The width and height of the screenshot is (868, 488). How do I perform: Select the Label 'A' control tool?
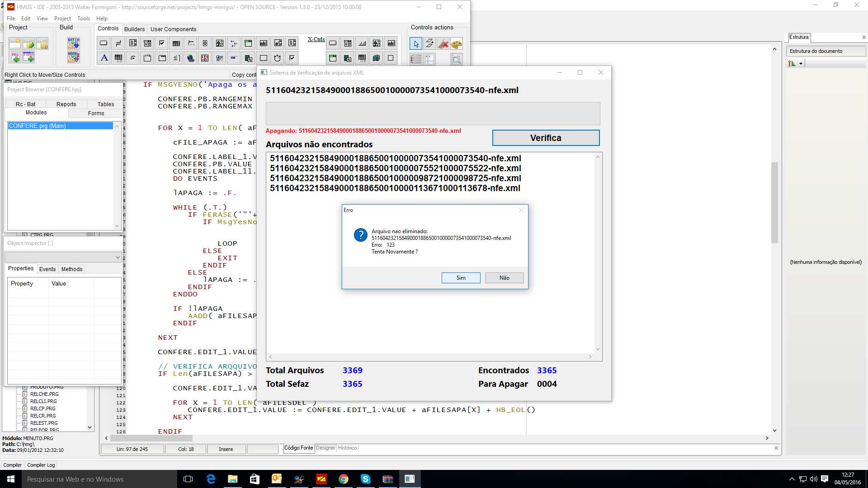[x=104, y=58]
